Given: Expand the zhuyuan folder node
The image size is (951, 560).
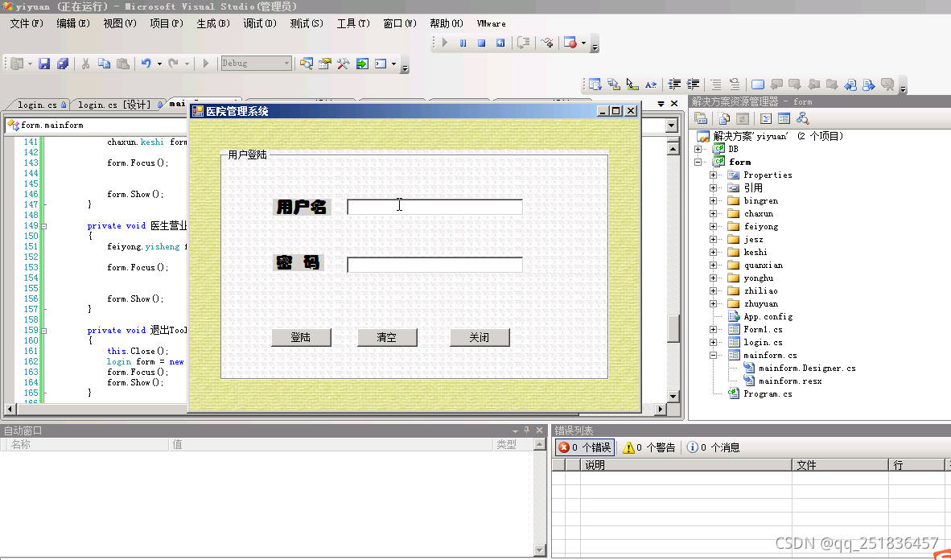Looking at the screenshot, I should tap(713, 304).
